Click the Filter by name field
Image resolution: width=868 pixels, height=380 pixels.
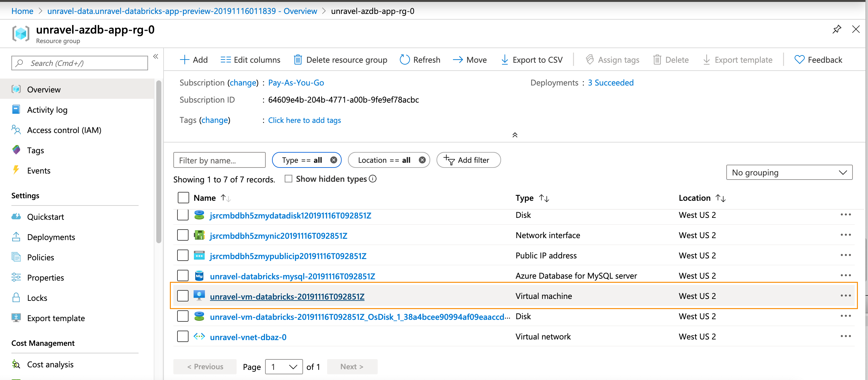219,160
